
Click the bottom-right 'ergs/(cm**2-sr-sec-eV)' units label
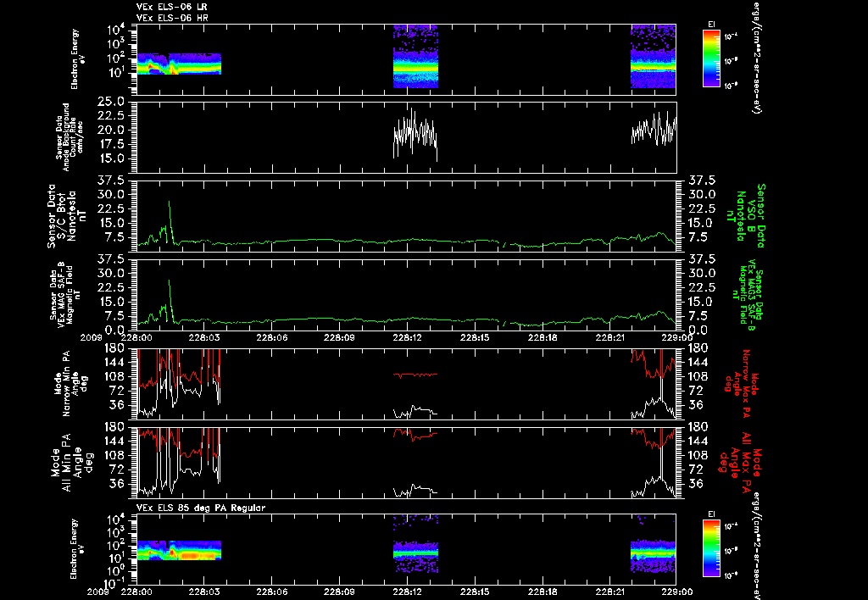coord(755,544)
